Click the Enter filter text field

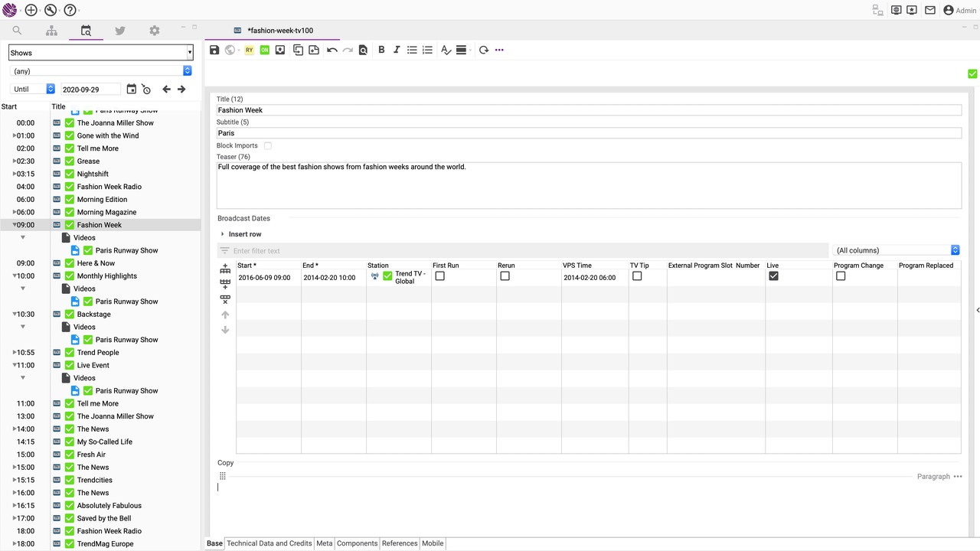click(x=306, y=250)
